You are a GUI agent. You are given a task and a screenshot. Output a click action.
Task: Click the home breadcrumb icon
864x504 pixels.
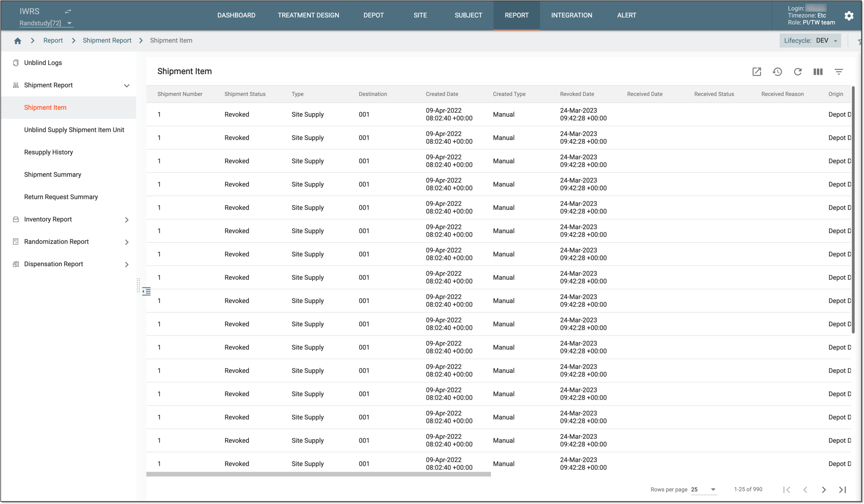tap(18, 41)
